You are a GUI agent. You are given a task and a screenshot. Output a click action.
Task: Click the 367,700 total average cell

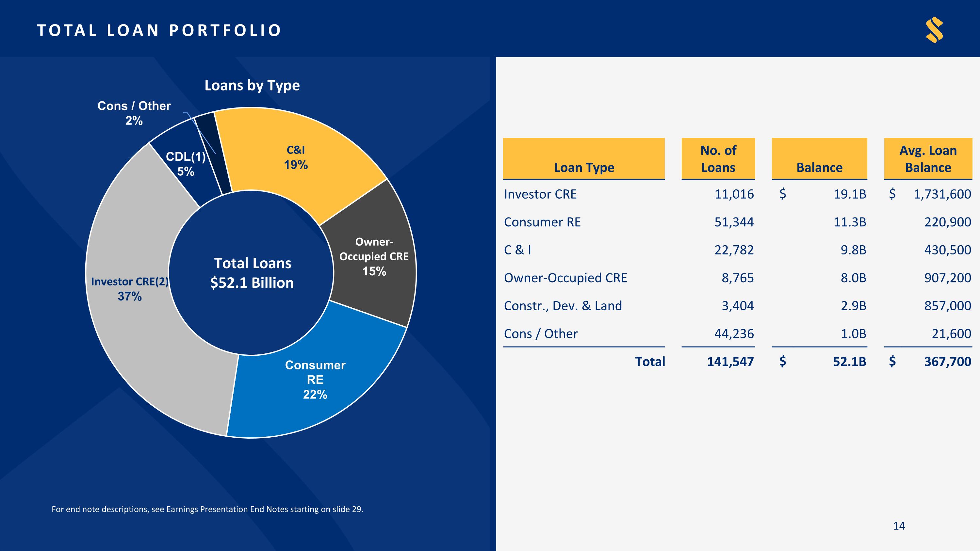[x=948, y=362]
